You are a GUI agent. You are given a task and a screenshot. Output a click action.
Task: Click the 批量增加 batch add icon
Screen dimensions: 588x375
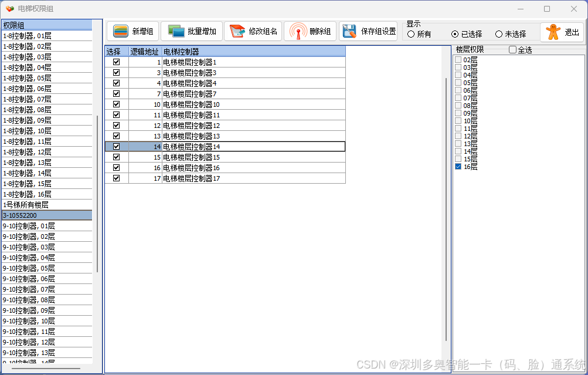pos(176,31)
